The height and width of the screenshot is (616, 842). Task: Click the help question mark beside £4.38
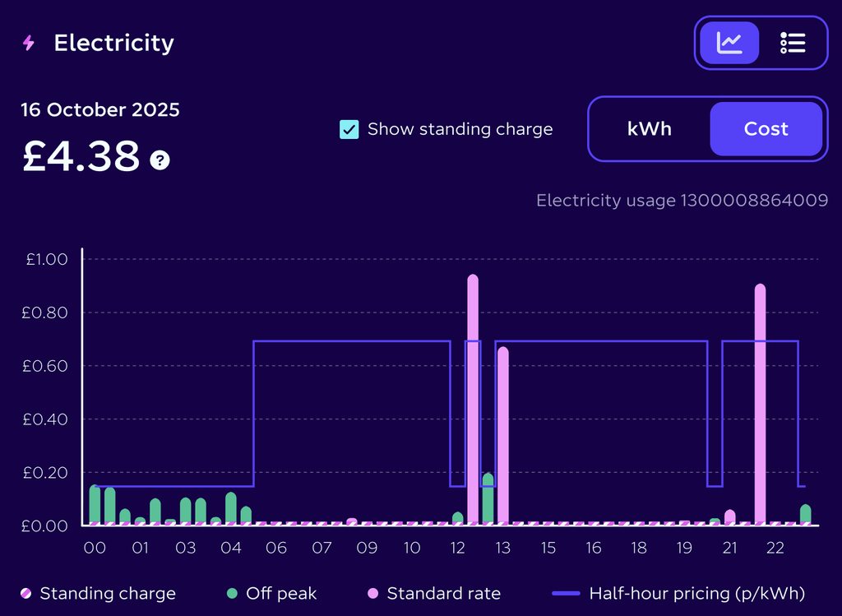click(160, 160)
